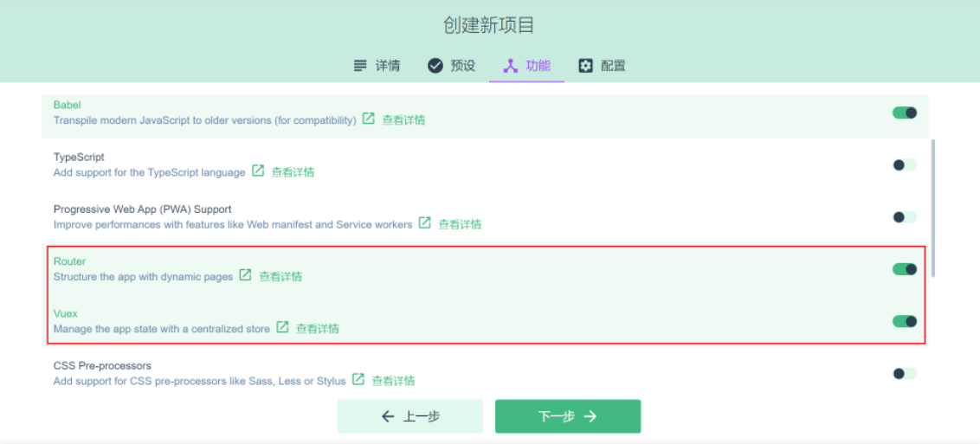Turn off the Router toggle
This screenshot has width=980, height=444.
905,269
